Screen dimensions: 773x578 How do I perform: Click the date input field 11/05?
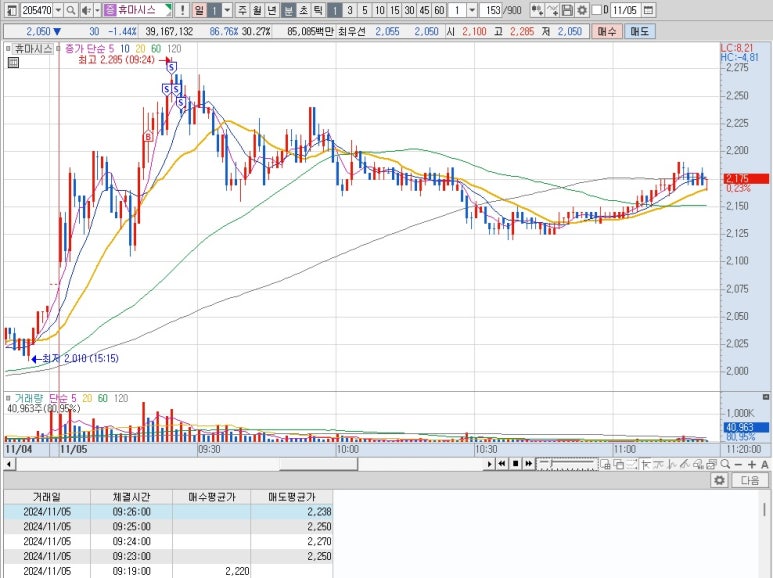(626, 10)
